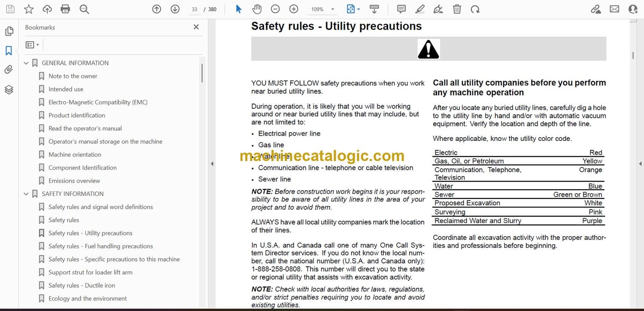Go to 'Component Identification' bookmark
This screenshot has height=311, width=644.
click(82, 168)
